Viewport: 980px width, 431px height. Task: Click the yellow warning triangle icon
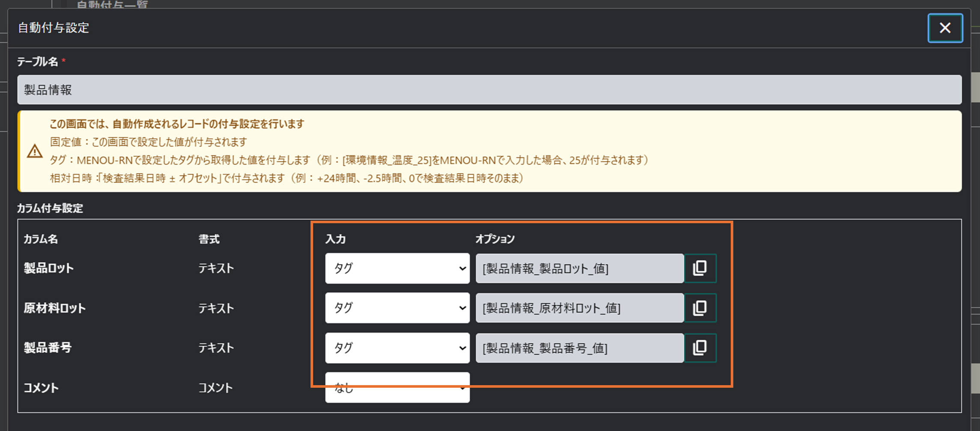[35, 151]
